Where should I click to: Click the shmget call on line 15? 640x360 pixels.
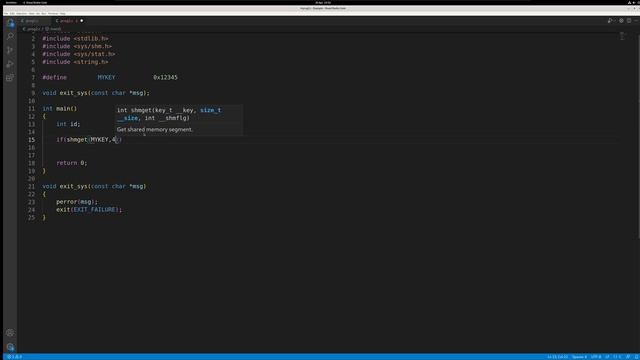[x=77, y=140]
